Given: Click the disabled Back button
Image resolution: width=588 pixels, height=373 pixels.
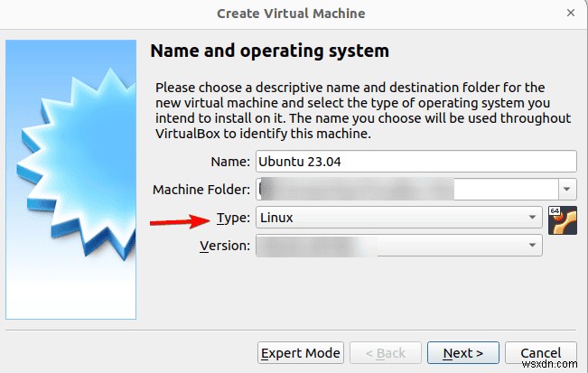Looking at the screenshot, I should (386, 353).
